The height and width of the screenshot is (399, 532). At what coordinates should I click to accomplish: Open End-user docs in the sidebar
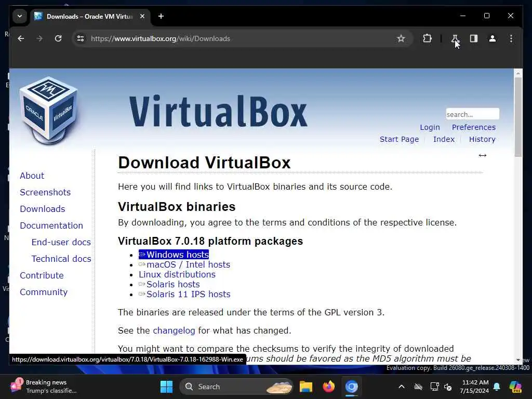tap(61, 242)
